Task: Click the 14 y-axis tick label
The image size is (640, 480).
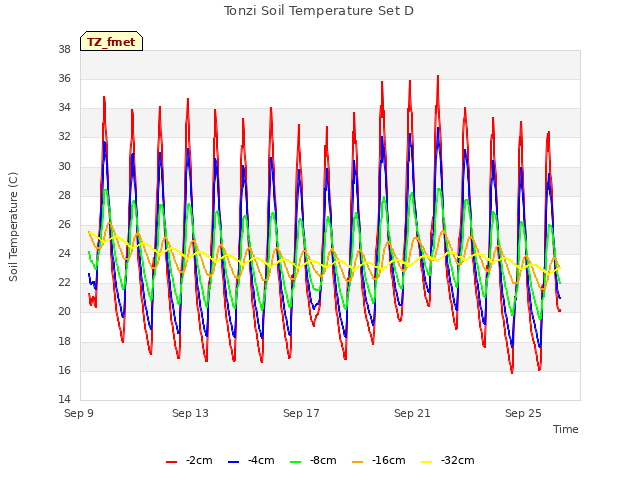Action: (64, 400)
